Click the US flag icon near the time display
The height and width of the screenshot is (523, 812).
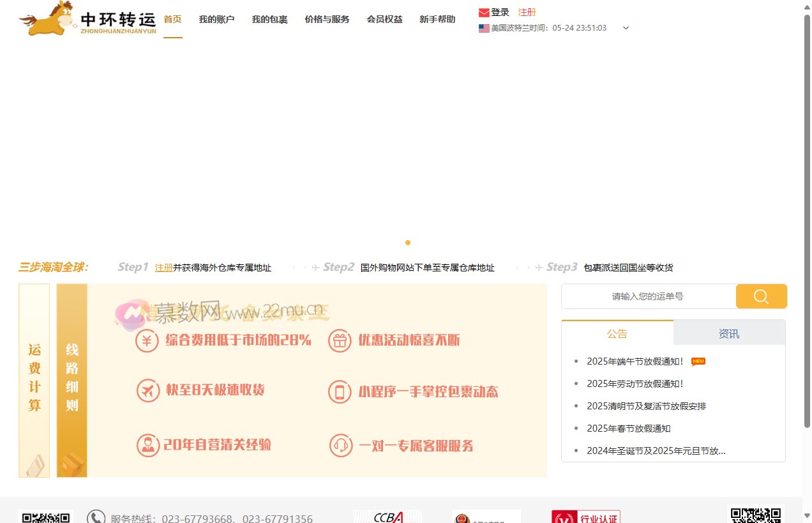(483, 27)
